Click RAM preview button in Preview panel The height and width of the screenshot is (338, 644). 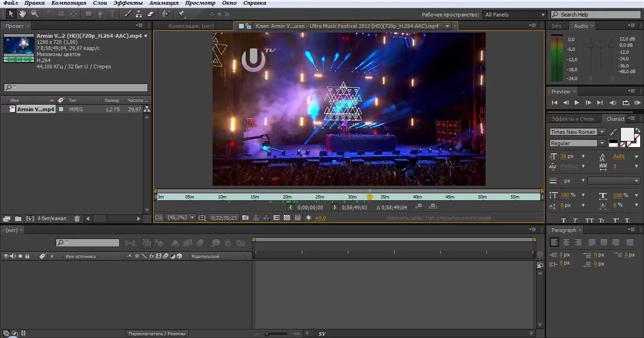click(637, 102)
